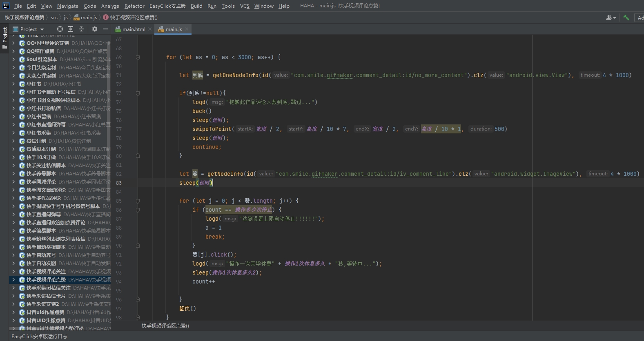This screenshot has width=644, height=341.
Task: Collapse the if block fold marker on line 73
Action: [138, 93]
